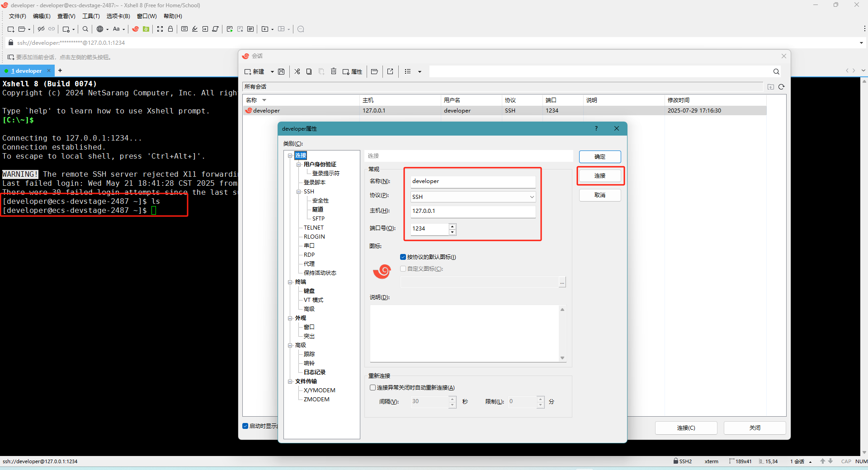The image size is (868, 470).
Task: Click the lock screen padlock icon in toolbar
Action: 170,29
